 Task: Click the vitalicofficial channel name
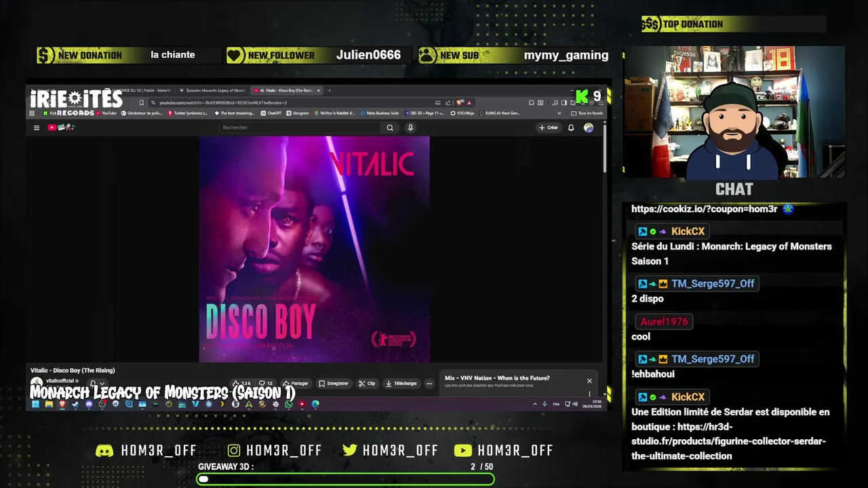coord(62,381)
